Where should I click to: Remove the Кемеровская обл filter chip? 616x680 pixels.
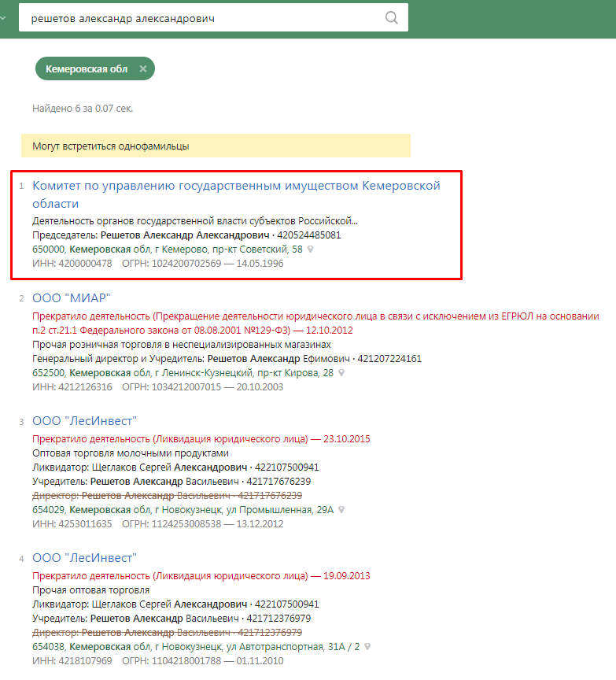click(x=143, y=69)
